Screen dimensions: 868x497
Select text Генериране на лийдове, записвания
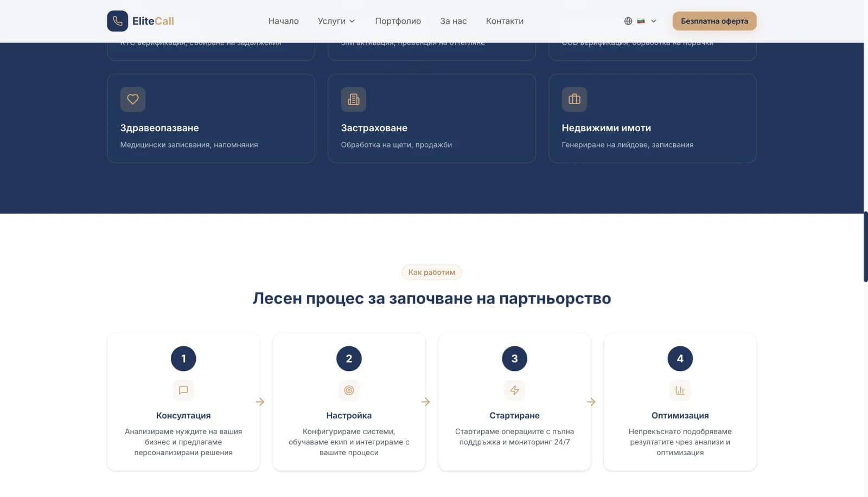tap(628, 145)
